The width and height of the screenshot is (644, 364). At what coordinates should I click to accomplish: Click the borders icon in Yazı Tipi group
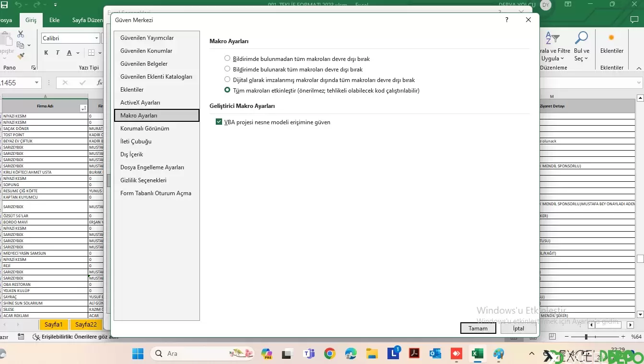point(91,53)
